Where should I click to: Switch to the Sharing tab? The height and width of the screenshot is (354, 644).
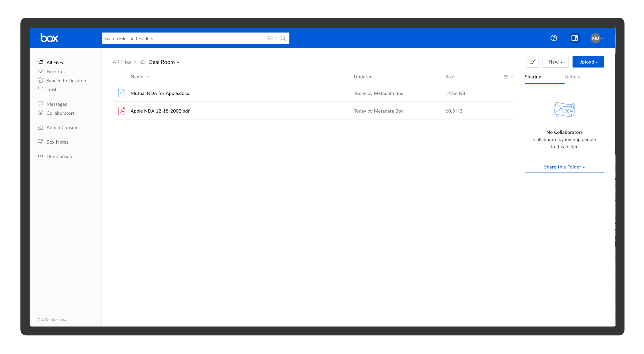coord(533,77)
